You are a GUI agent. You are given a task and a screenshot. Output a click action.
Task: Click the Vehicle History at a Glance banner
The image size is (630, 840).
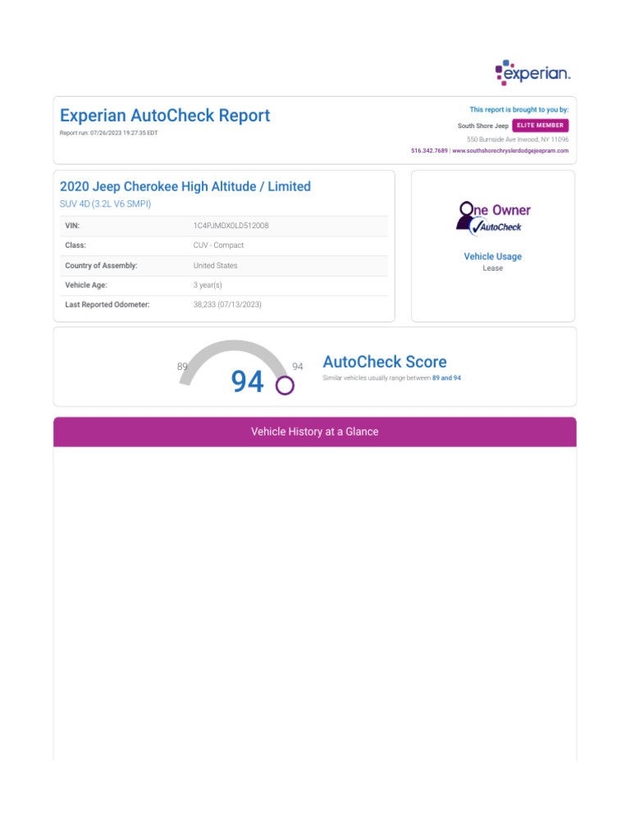point(315,431)
